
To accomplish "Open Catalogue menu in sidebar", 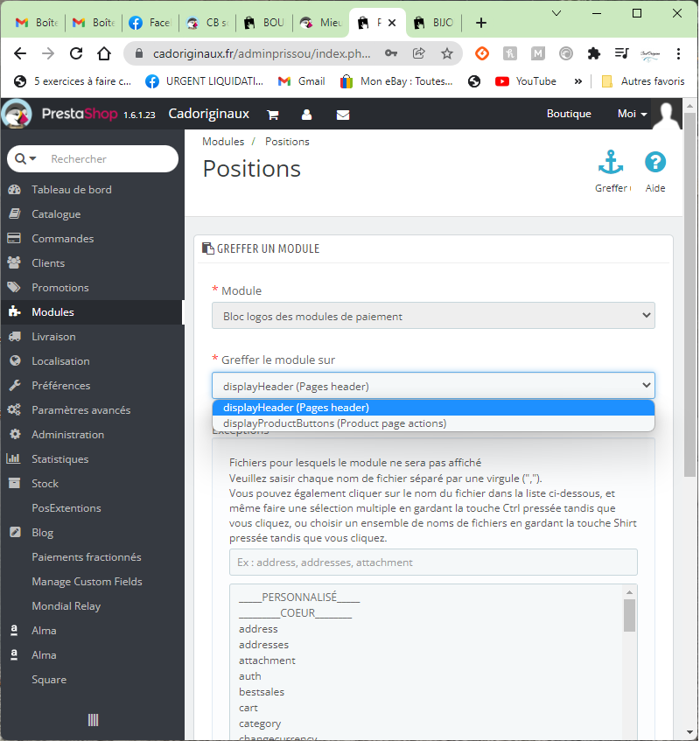I will point(56,214).
